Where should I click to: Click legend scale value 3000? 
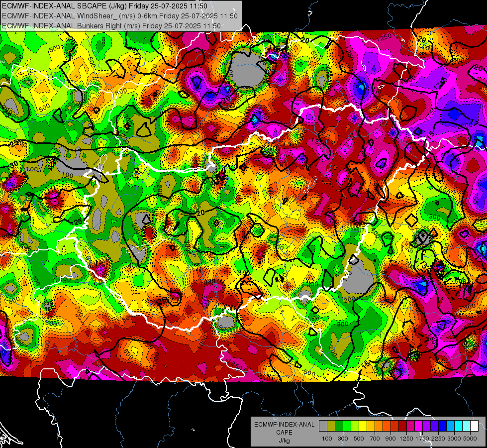454,439
